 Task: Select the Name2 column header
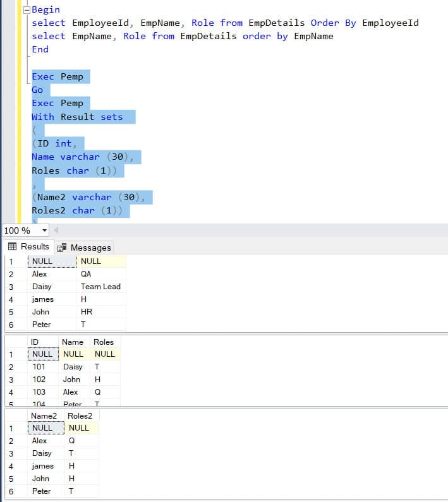[x=46, y=415]
